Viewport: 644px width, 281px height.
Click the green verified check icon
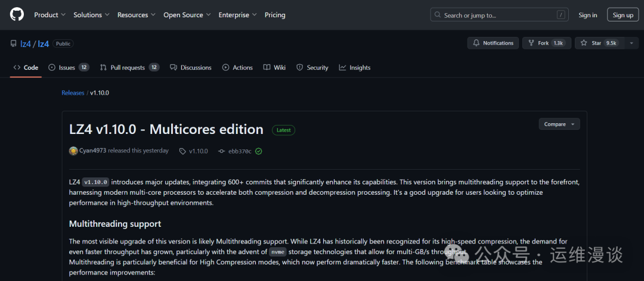click(x=258, y=151)
